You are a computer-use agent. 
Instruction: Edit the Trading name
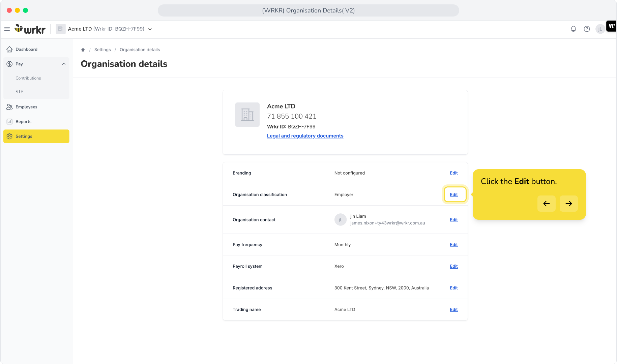point(454,309)
